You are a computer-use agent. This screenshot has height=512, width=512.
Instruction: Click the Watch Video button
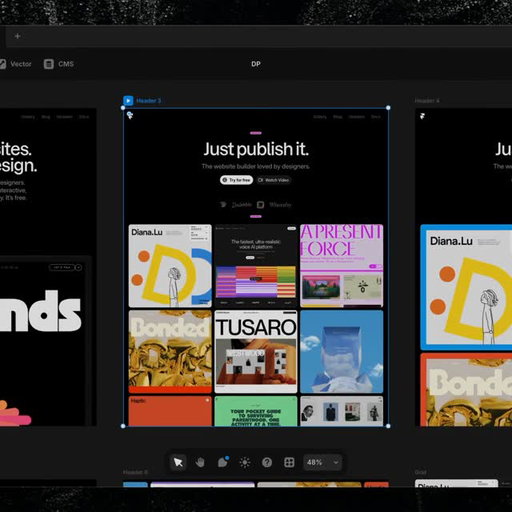[x=273, y=180]
